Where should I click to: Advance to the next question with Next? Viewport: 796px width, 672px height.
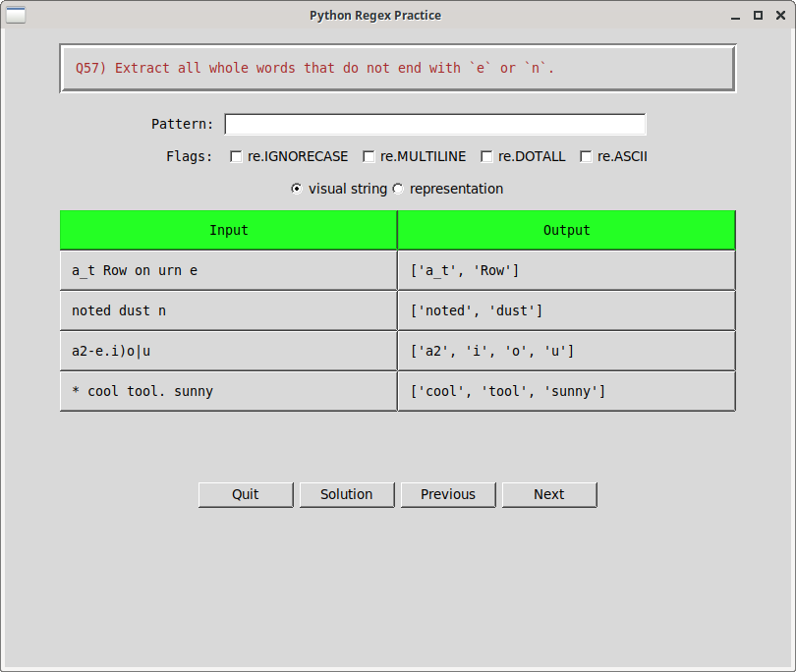point(548,494)
